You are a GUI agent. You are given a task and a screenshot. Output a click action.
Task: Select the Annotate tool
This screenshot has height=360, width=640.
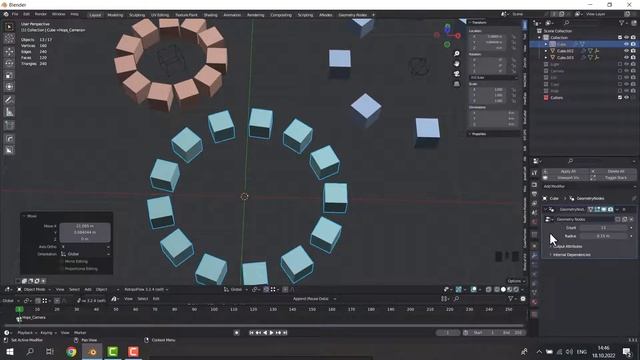pyautogui.click(x=9, y=100)
